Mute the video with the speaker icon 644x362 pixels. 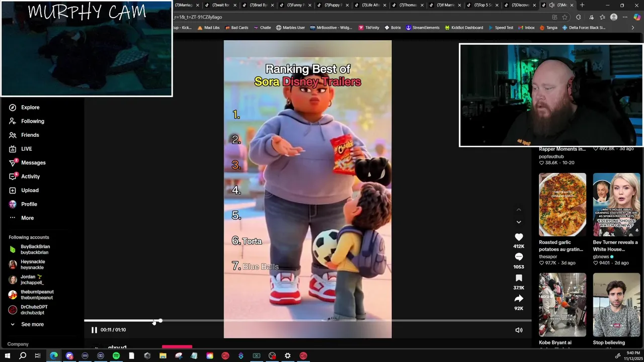[x=519, y=330]
